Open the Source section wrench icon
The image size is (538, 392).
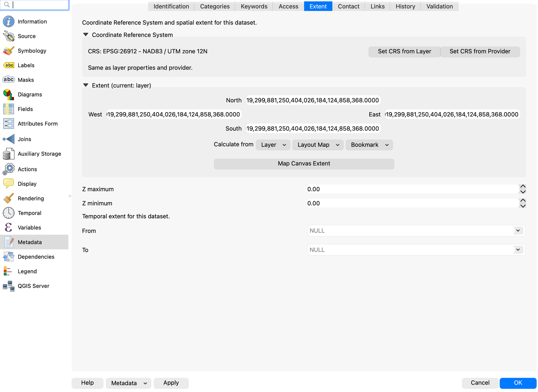9,36
